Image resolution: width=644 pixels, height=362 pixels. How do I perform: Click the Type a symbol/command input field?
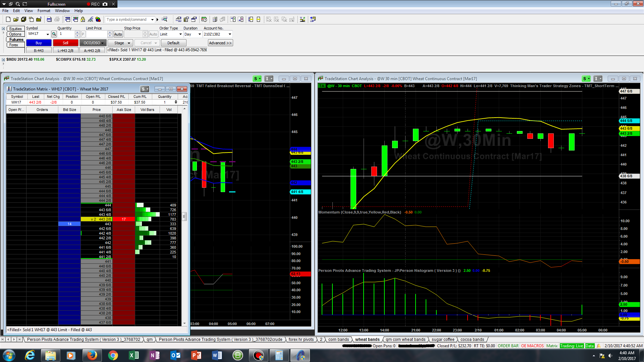pyautogui.click(x=127, y=19)
